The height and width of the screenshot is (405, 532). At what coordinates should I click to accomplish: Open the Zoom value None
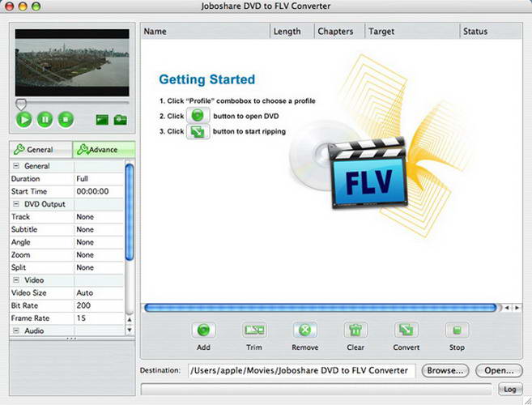click(x=99, y=254)
